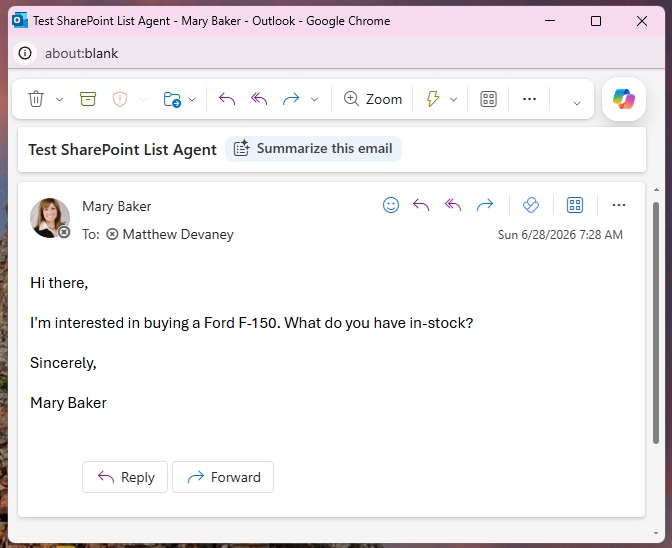The image size is (672, 548).
Task: Open the Apps grid icon in top toolbar
Action: pos(488,99)
